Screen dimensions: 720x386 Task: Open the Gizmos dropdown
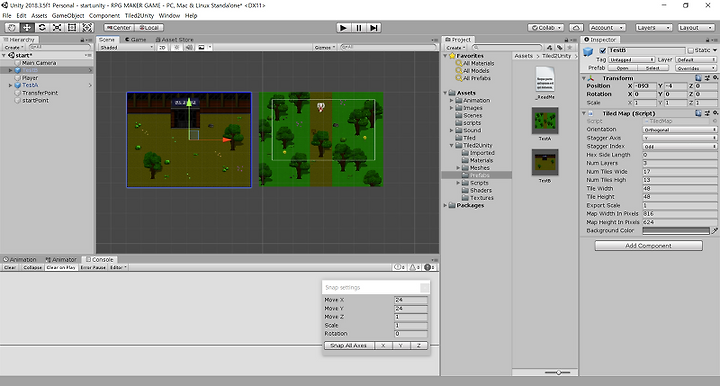pos(325,47)
